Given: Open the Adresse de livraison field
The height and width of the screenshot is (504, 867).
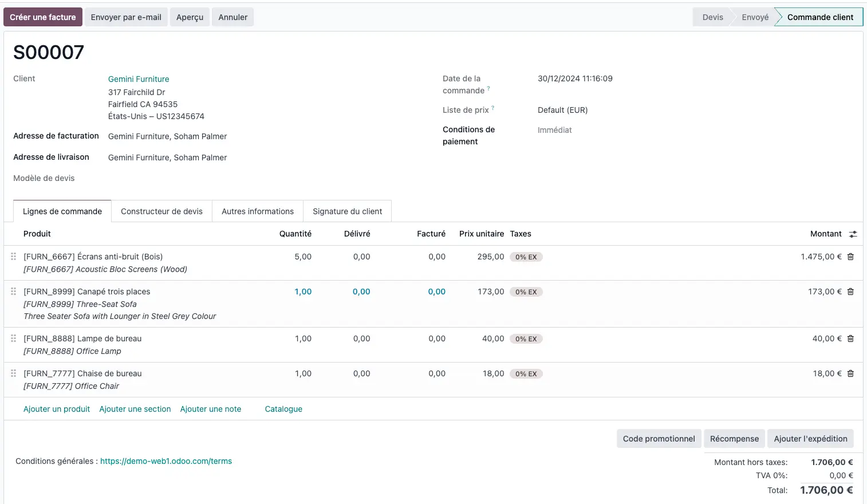Looking at the screenshot, I should click(x=168, y=157).
